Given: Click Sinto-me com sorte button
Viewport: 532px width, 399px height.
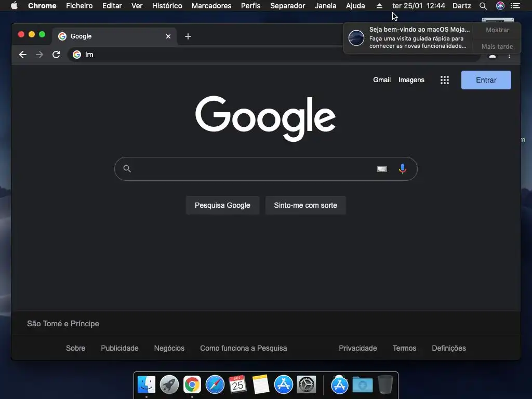Looking at the screenshot, I should (x=305, y=205).
